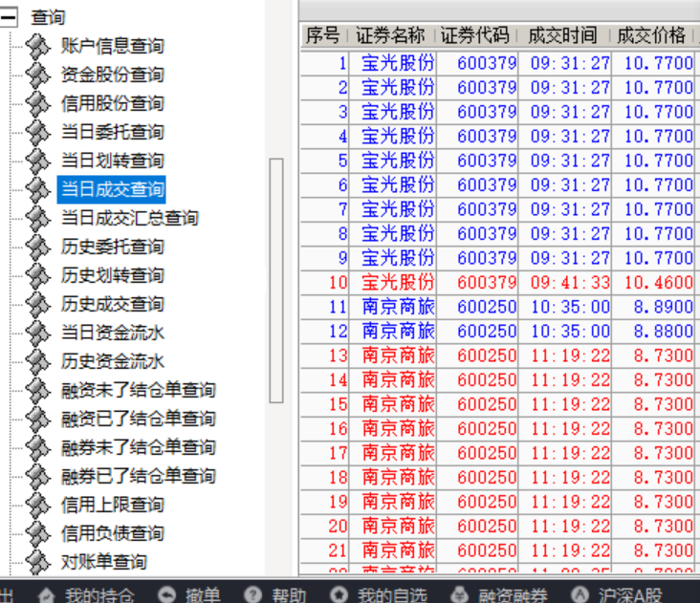Click the 撤单 undo arrow icon
Viewport: 700px width, 603px height.
[x=167, y=594]
